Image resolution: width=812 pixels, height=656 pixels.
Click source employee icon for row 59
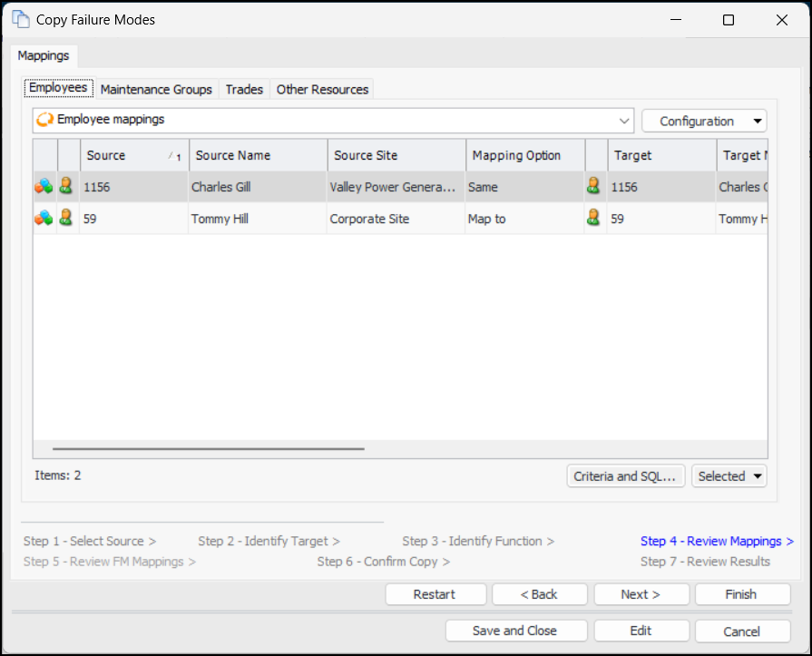click(x=66, y=219)
